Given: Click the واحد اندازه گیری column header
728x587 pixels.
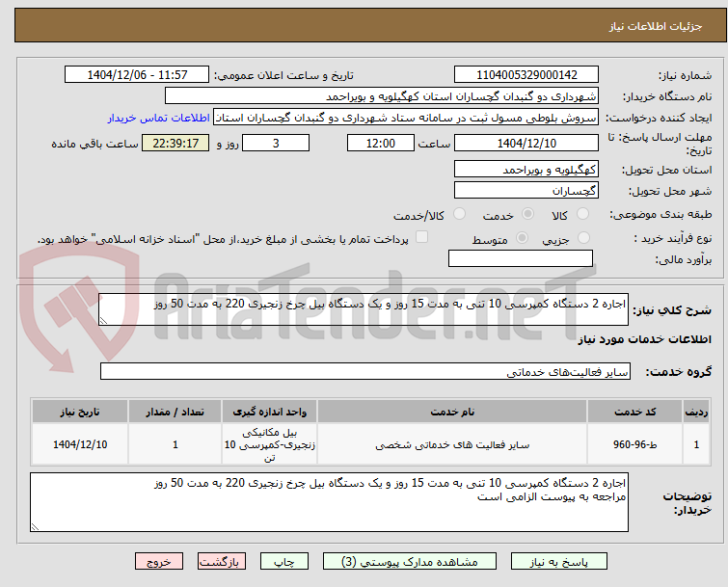Looking at the screenshot, I should click(269, 412).
